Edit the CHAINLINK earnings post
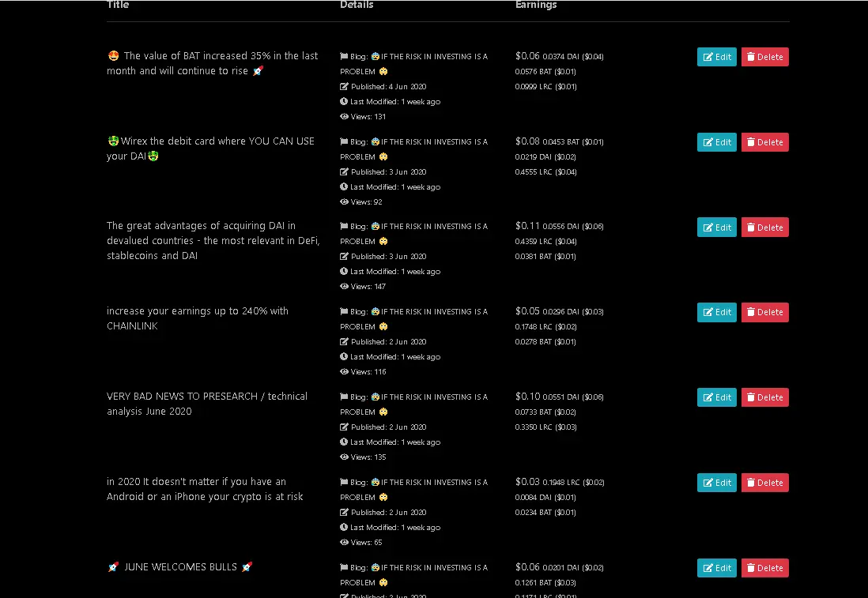The width and height of the screenshot is (868, 598). click(x=717, y=312)
